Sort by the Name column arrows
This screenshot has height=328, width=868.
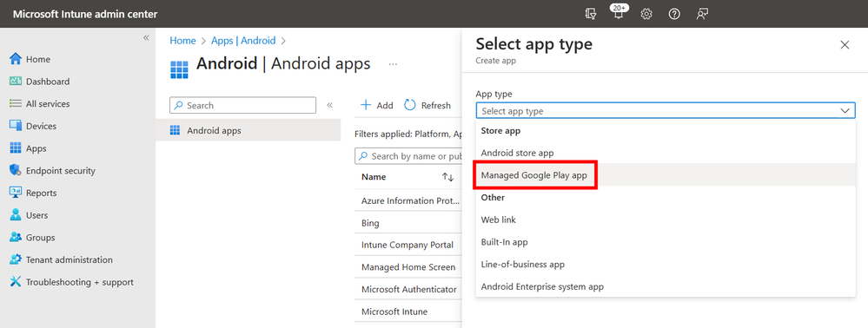[447, 177]
